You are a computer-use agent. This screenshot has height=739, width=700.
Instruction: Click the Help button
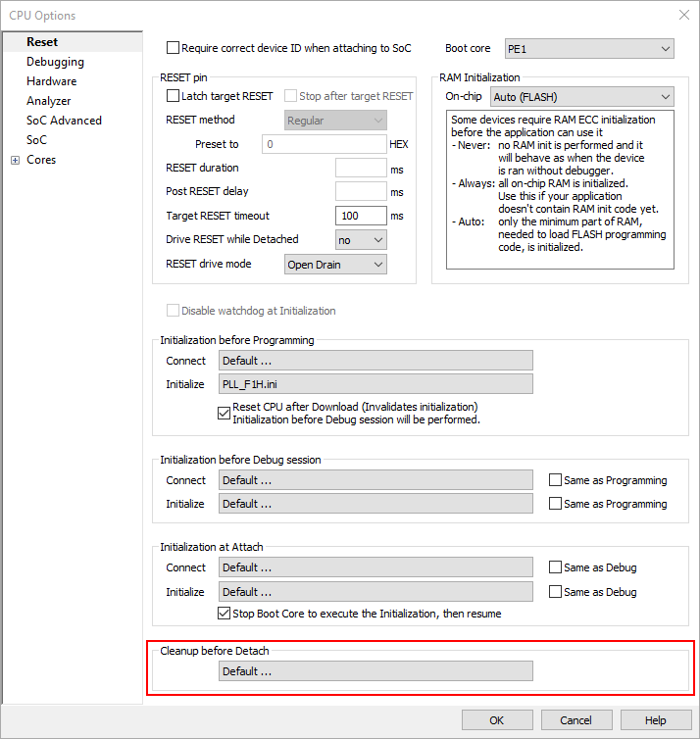point(655,720)
